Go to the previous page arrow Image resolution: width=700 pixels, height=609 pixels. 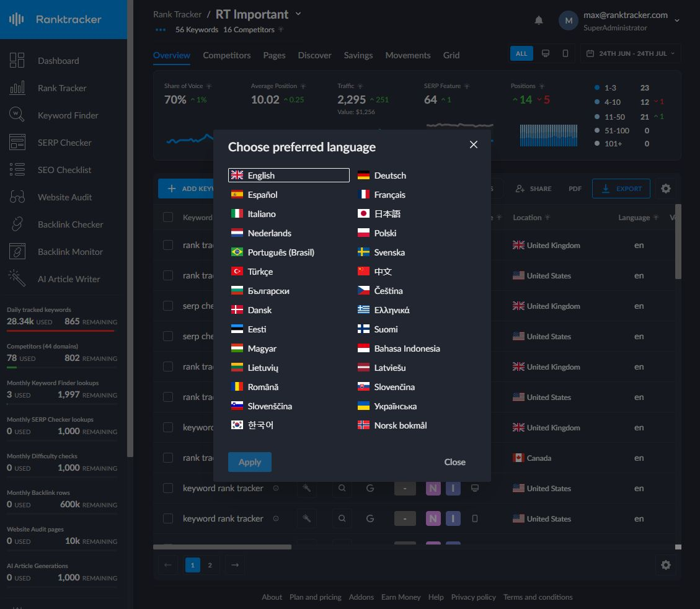pyautogui.click(x=168, y=565)
